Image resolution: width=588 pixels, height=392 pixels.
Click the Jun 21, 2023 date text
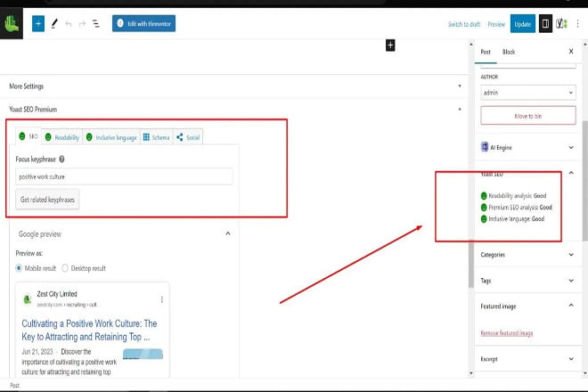tap(37, 352)
